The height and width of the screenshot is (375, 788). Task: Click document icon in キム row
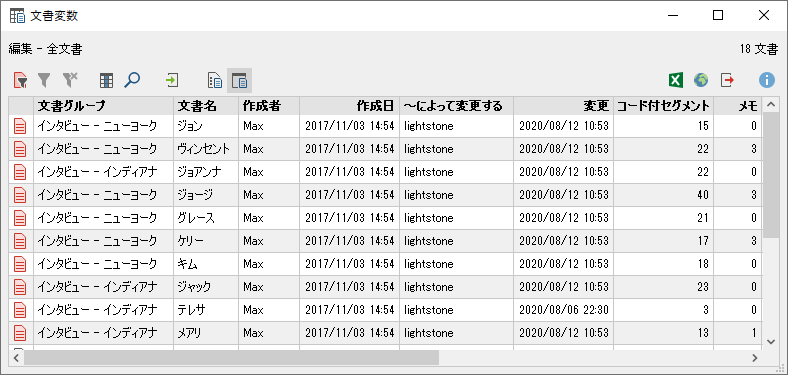pyautogui.click(x=20, y=264)
